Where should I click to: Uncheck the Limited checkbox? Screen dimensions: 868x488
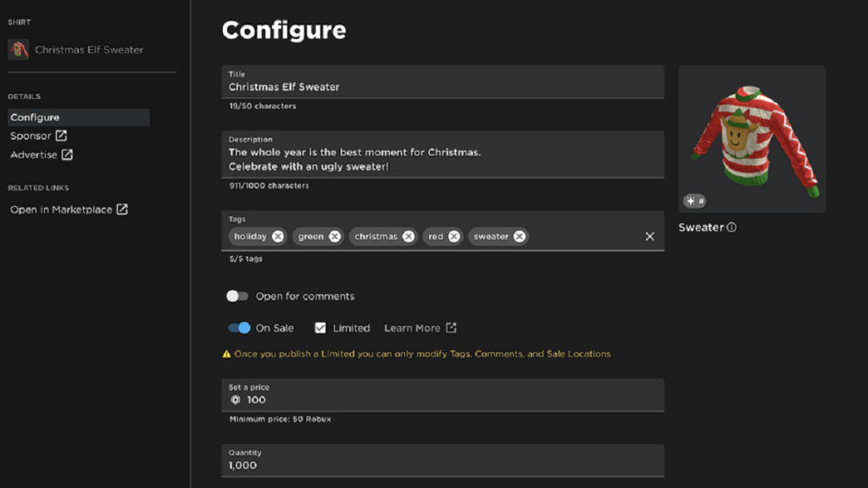pos(320,328)
